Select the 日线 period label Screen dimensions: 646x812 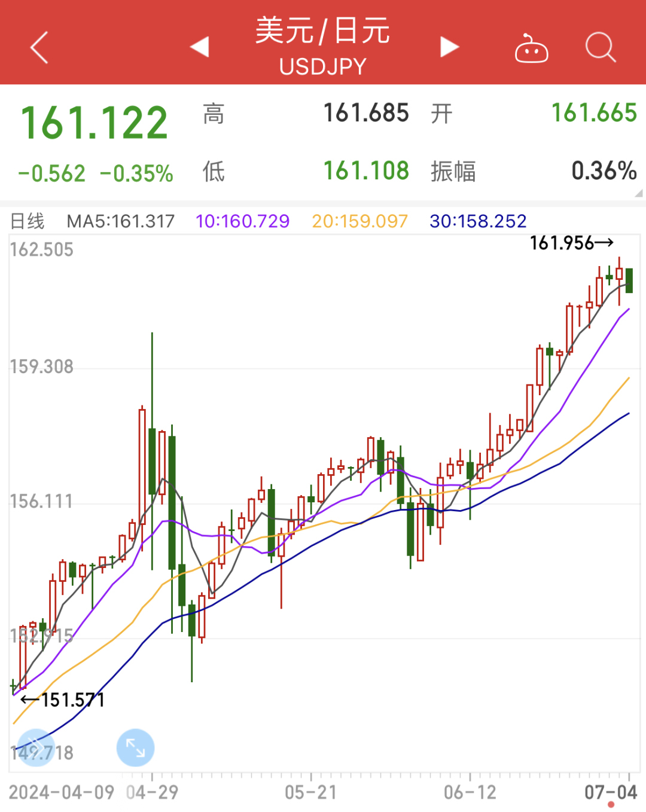tap(28, 221)
